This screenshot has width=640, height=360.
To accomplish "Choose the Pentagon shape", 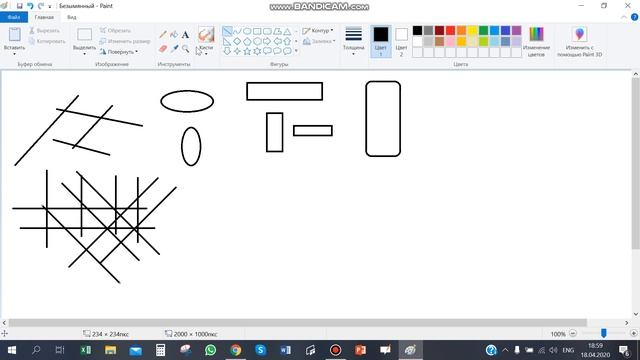I will [247, 41].
